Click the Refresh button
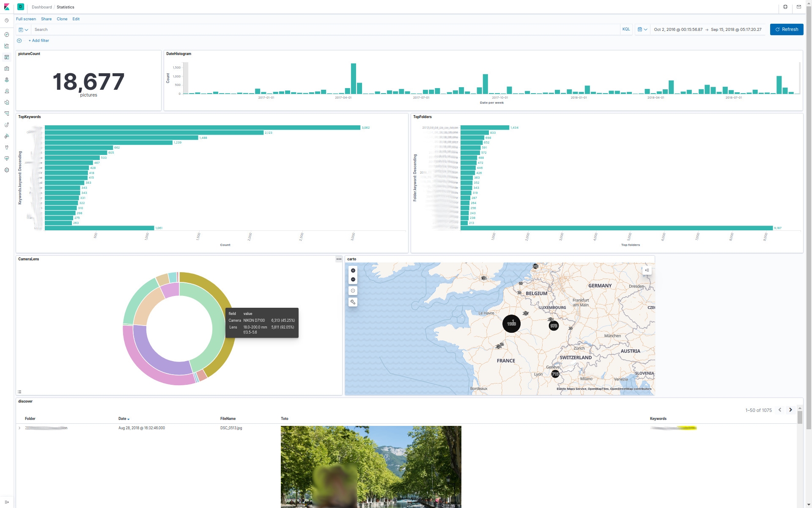 [786, 30]
